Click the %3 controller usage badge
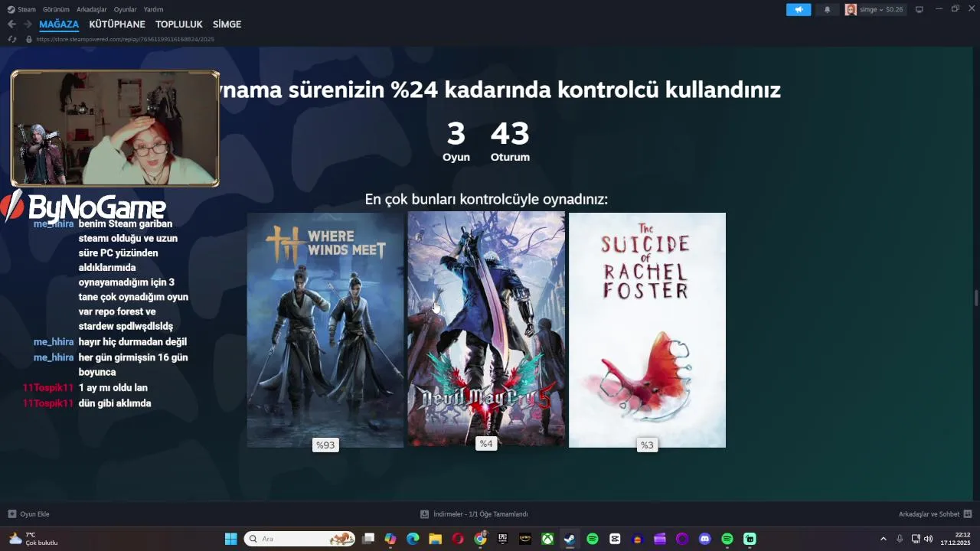This screenshot has width=980, height=551. (647, 445)
